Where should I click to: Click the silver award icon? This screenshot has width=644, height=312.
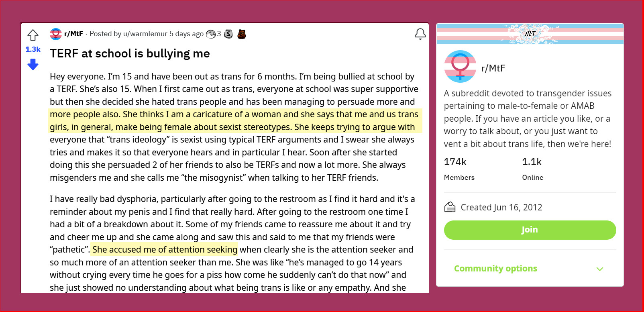pos(228,34)
